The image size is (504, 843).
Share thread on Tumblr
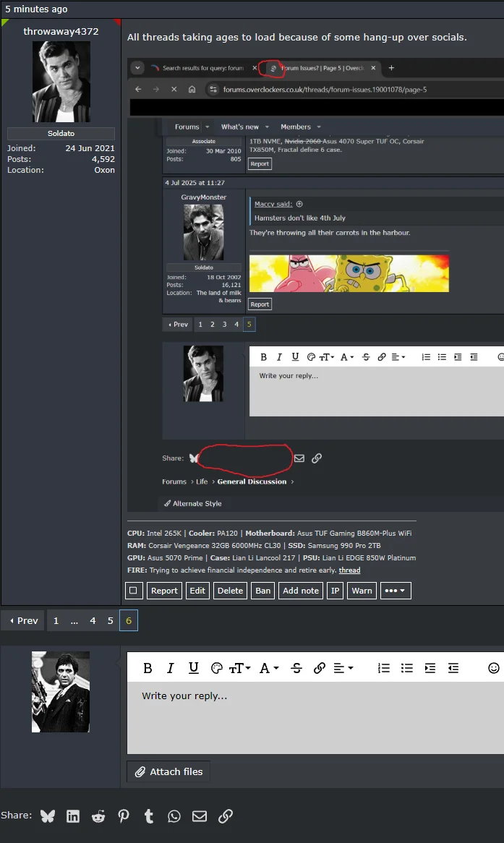pos(149,816)
